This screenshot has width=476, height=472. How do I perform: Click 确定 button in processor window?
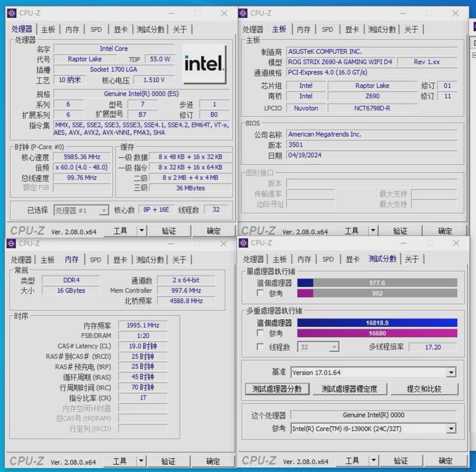pyautogui.click(x=213, y=231)
